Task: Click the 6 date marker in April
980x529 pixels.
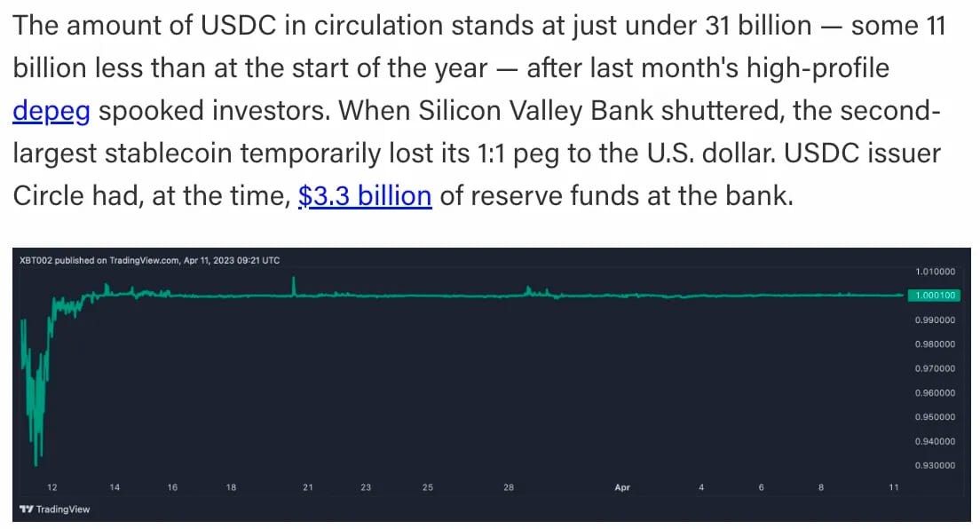Action: 762,487
